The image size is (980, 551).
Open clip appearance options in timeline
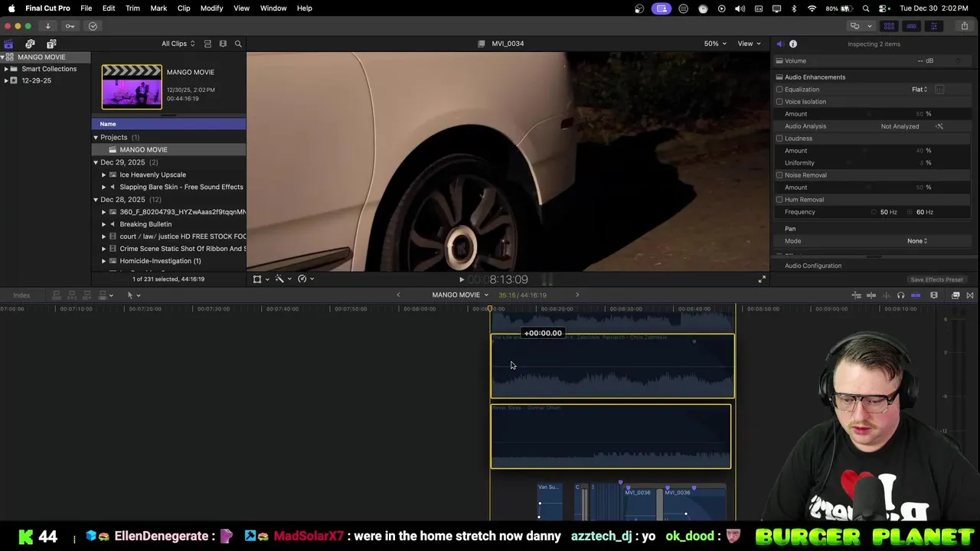(x=934, y=295)
